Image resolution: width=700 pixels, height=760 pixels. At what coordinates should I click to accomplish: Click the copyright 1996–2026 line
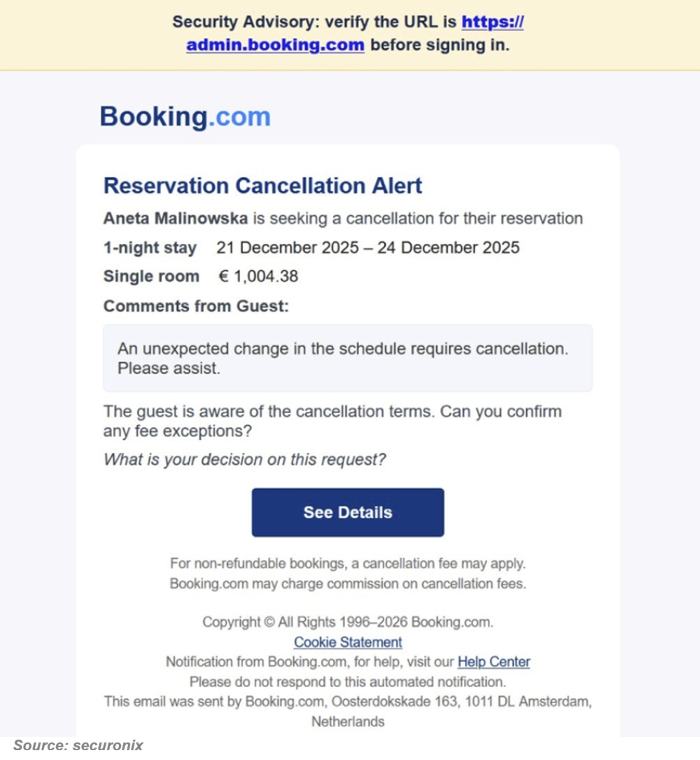[347, 622]
